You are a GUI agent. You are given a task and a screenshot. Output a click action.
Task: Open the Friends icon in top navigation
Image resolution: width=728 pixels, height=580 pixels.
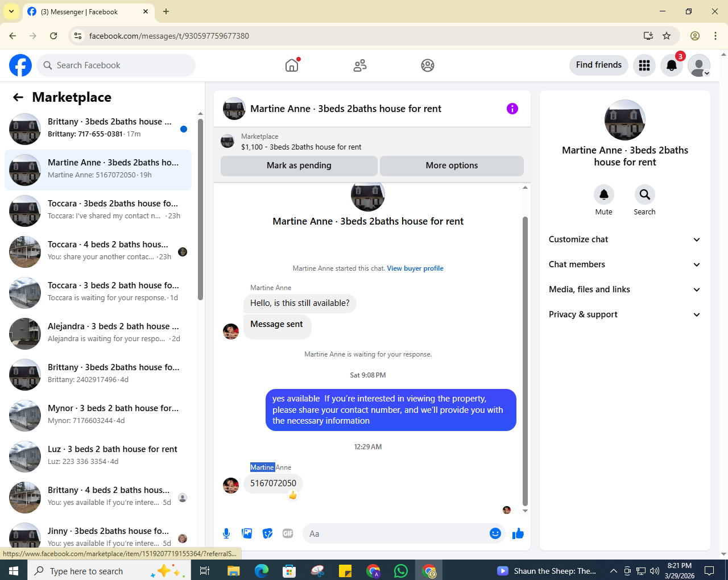[x=360, y=65]
